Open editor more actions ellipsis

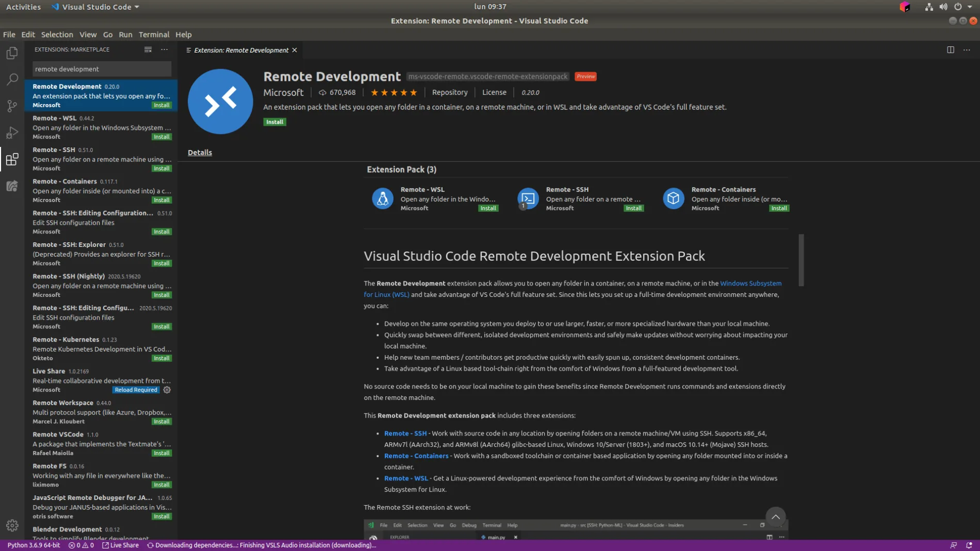(x=967, y=50)
